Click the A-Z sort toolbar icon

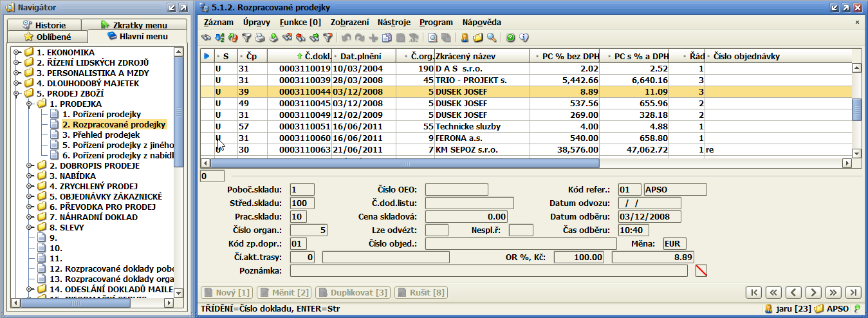(219, 37)
